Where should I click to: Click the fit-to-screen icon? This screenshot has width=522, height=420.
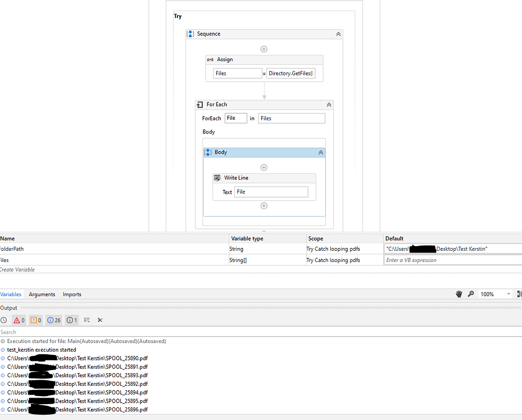(x=518, y=294)
